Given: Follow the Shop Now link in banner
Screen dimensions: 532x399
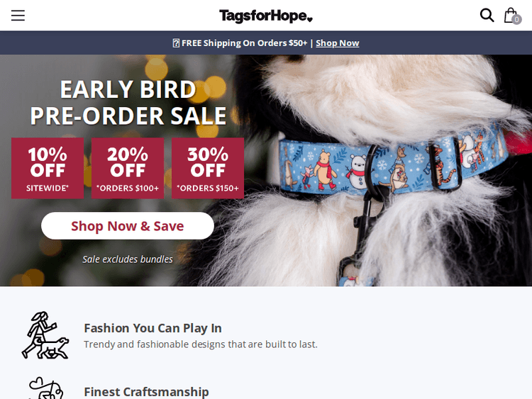Looking at the screenshot, I should pyautogui.click(x=337, y=43).
